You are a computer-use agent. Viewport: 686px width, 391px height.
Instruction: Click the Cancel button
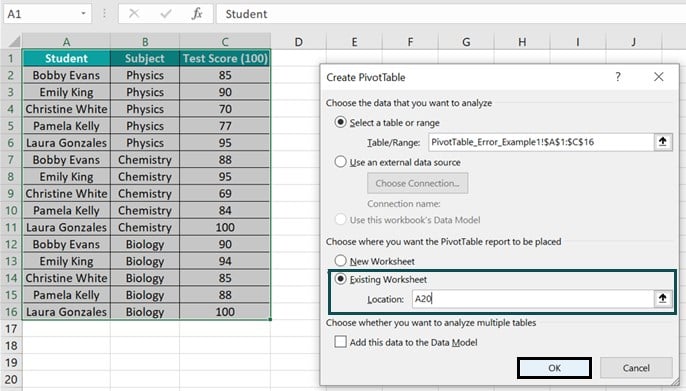tap(636, 368)
